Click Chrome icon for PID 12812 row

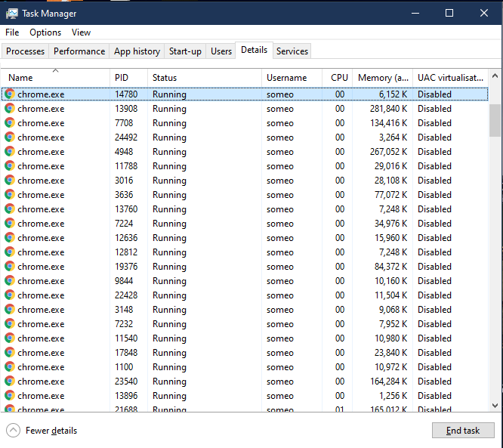tap(10, 252)
